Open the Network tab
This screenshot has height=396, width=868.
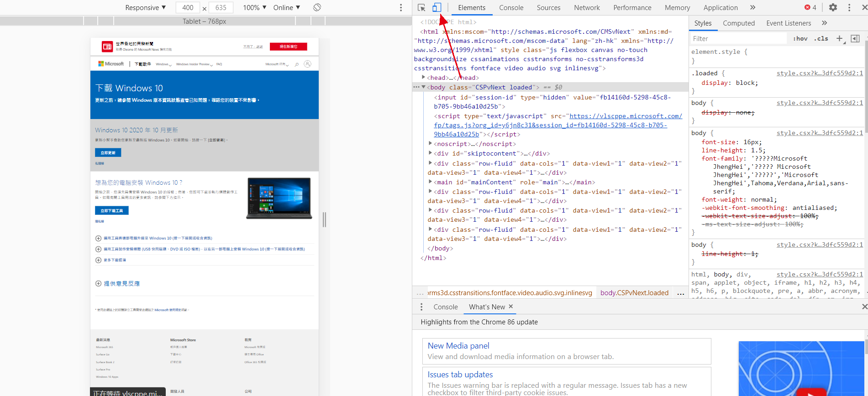pos(587,8)
